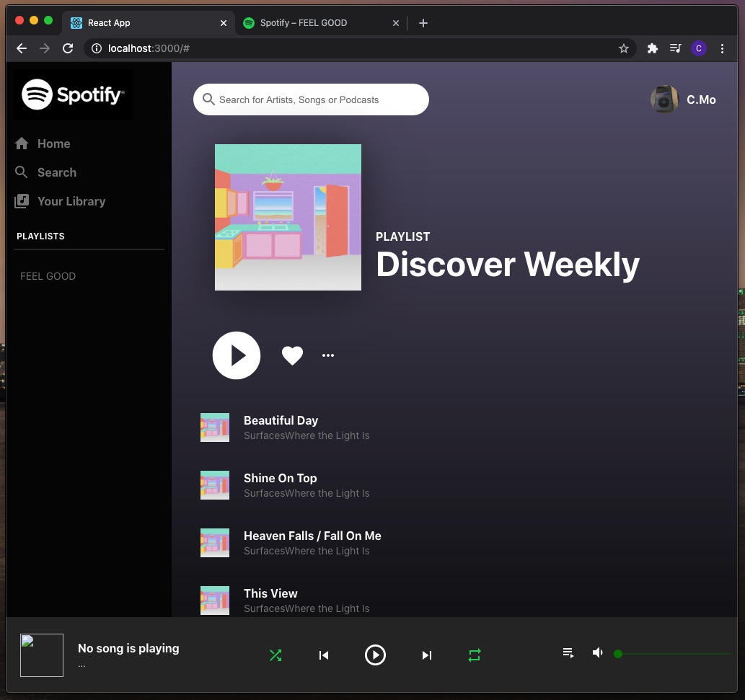
Task: Click the PLAYLISTS sidebar heading
Action: coord(40,236)
